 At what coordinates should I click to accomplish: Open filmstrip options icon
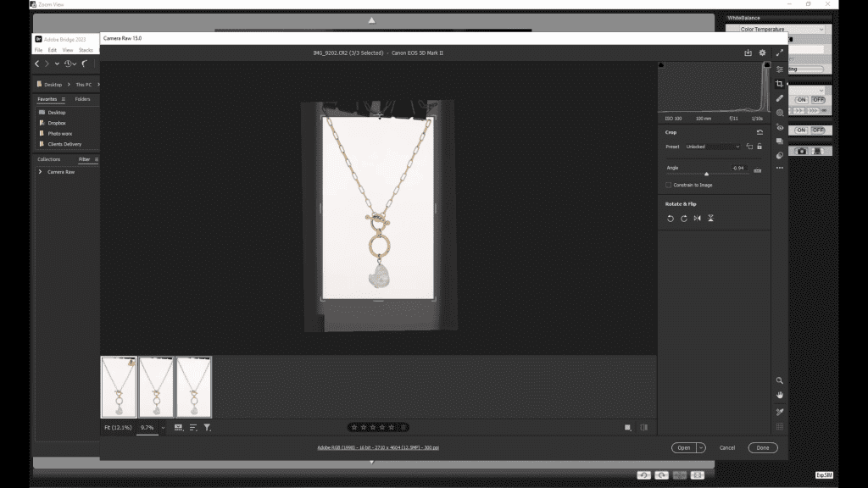pos(178,427)
